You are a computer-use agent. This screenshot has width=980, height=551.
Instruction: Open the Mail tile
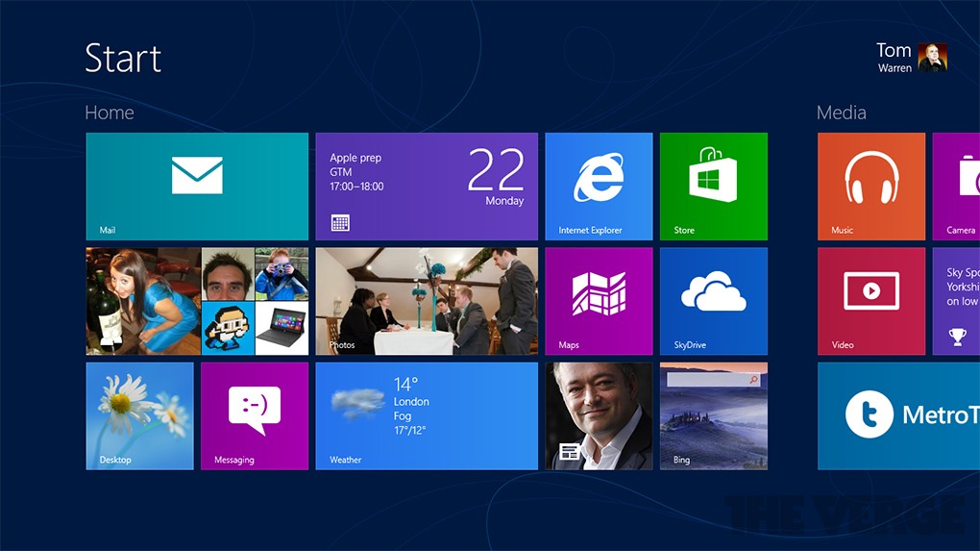tap(197, 187)
